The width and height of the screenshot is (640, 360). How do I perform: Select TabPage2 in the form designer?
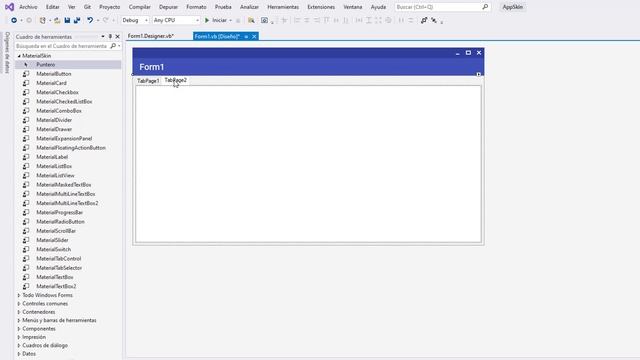[x=176, y=80]
